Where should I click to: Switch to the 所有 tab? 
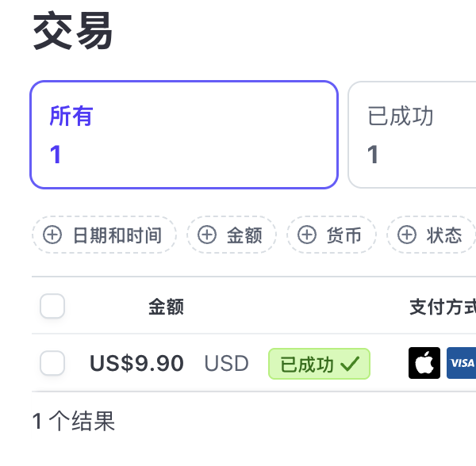[184, 135]
